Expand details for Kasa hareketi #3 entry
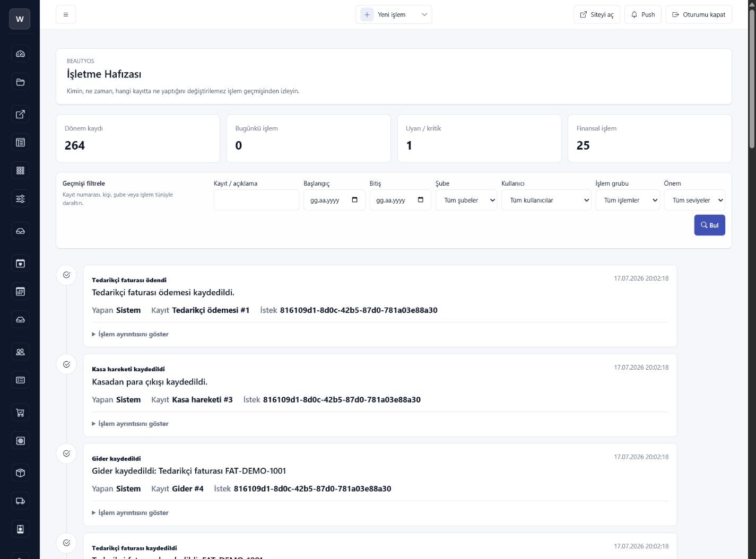 pyautogui.click(x=130, y=424)
